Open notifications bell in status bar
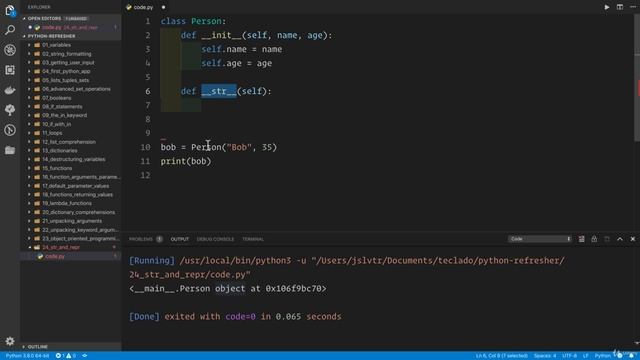This screenshot has height=360, width=640. [631, 356]
